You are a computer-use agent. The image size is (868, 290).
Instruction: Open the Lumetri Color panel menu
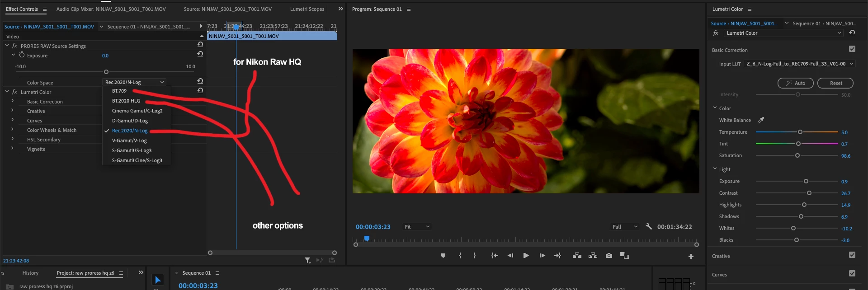click(x=750, y=9)
